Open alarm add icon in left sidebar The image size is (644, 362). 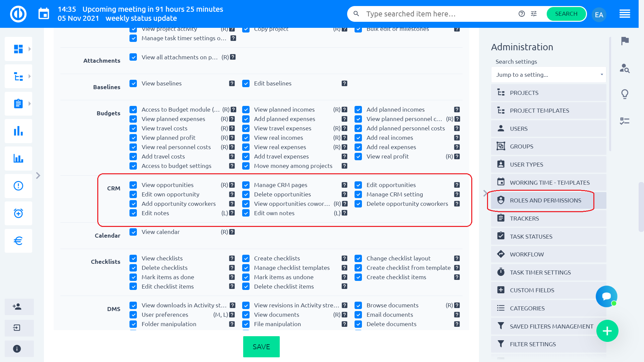(x=18, y=213)
